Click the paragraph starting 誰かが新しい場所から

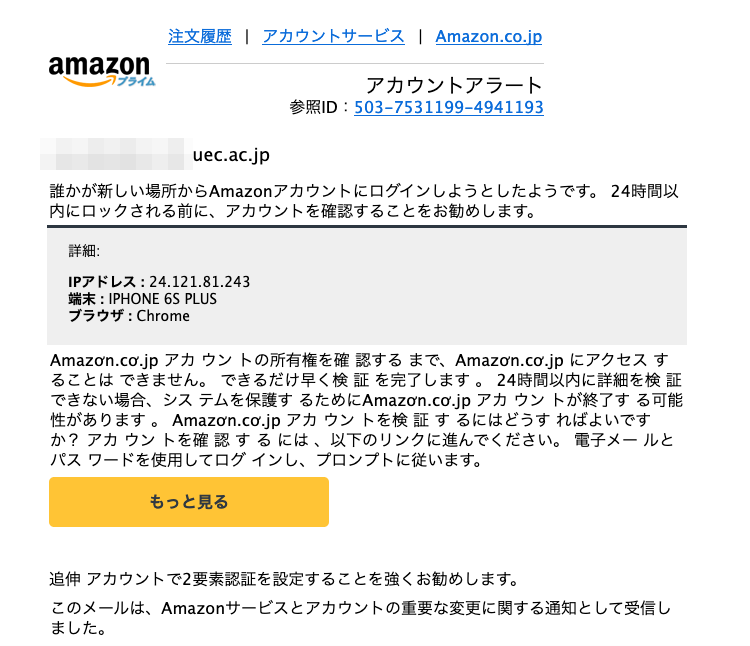pyautogui.click(x=364, y=201)
